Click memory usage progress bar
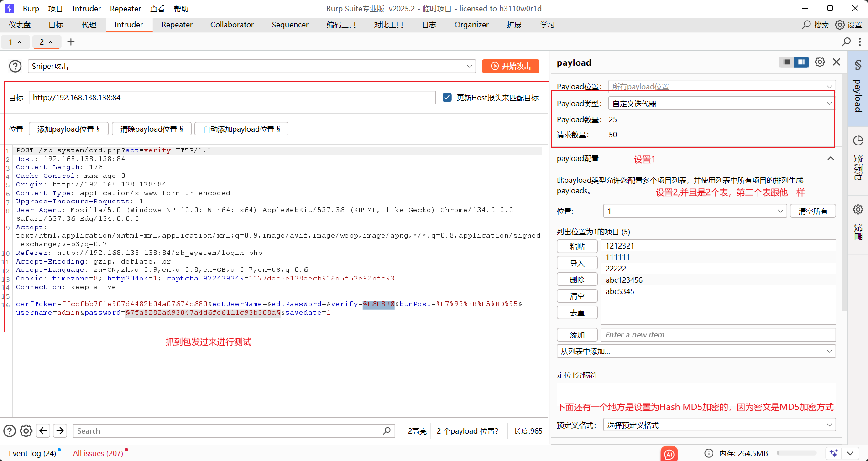Screen dimensions: 868x461 (797, 453)
